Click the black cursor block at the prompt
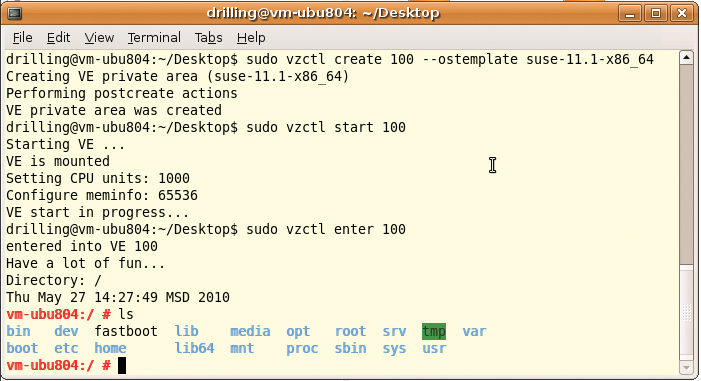The height and width of the screenshot is (381, 701). coord(122,365)
